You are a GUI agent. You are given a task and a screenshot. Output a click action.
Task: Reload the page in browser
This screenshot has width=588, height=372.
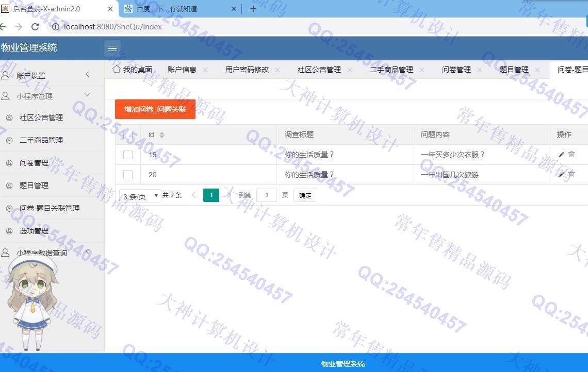(x=35, y=27)
